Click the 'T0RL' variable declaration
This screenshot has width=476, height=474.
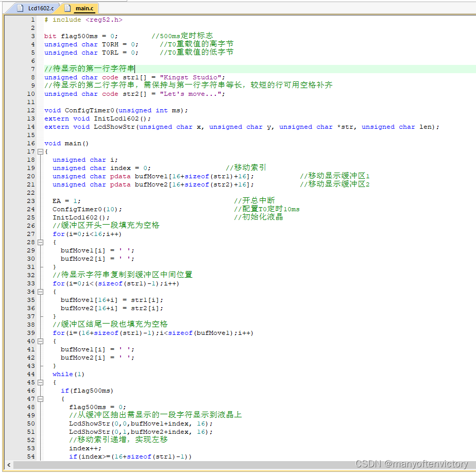(91, 53)
